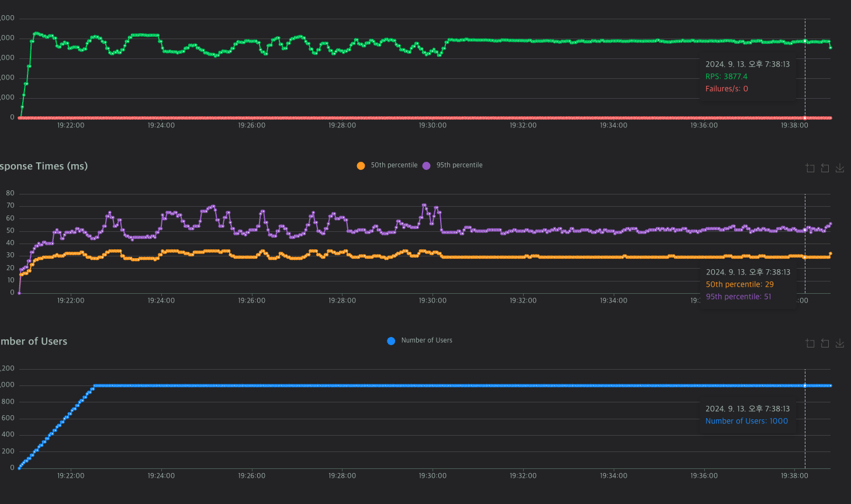Toggle the 95th percentile legend series

[x=453, y=165]
